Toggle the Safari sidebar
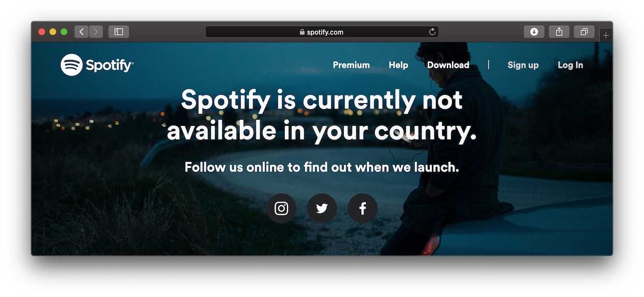 point(119,32)
